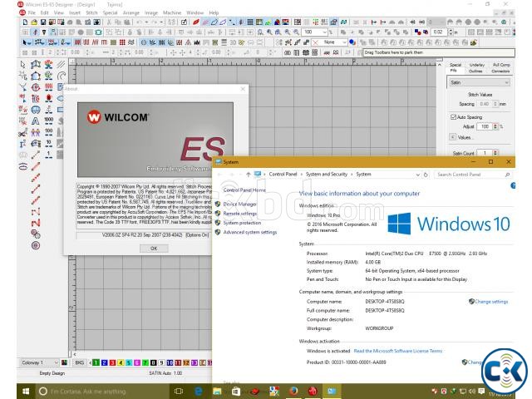Open Device Manager link in System window
Image resolution: width=532 pixels, height=399 pixels.
239,204
